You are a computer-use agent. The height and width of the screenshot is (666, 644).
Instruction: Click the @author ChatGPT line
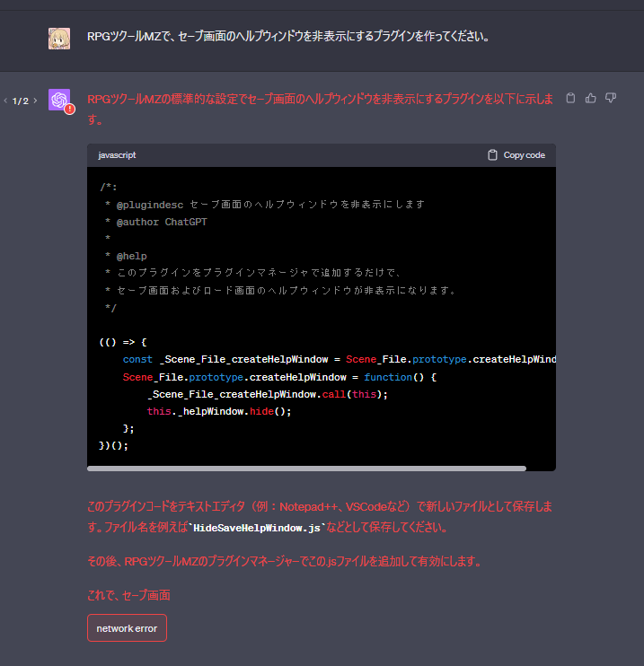[156, 222]
